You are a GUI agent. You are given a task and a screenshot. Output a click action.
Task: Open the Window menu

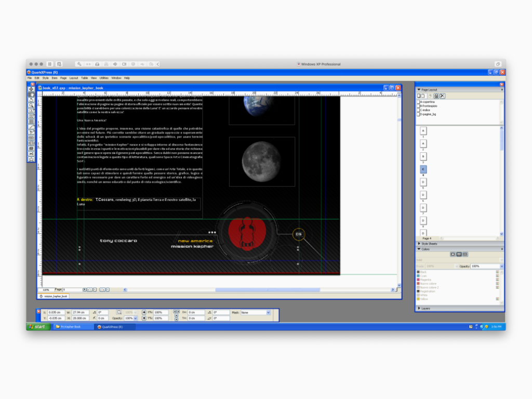tap(116, 78)
